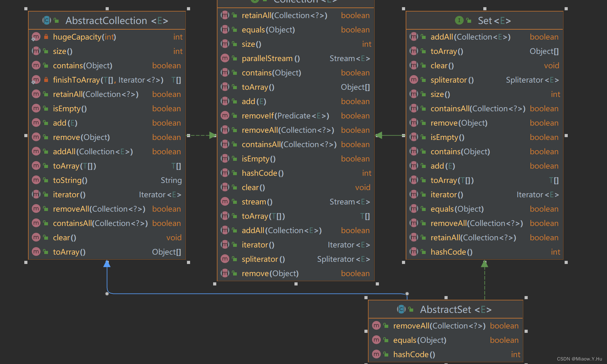Click top-right selection handle of Set node

coord(566,9)
